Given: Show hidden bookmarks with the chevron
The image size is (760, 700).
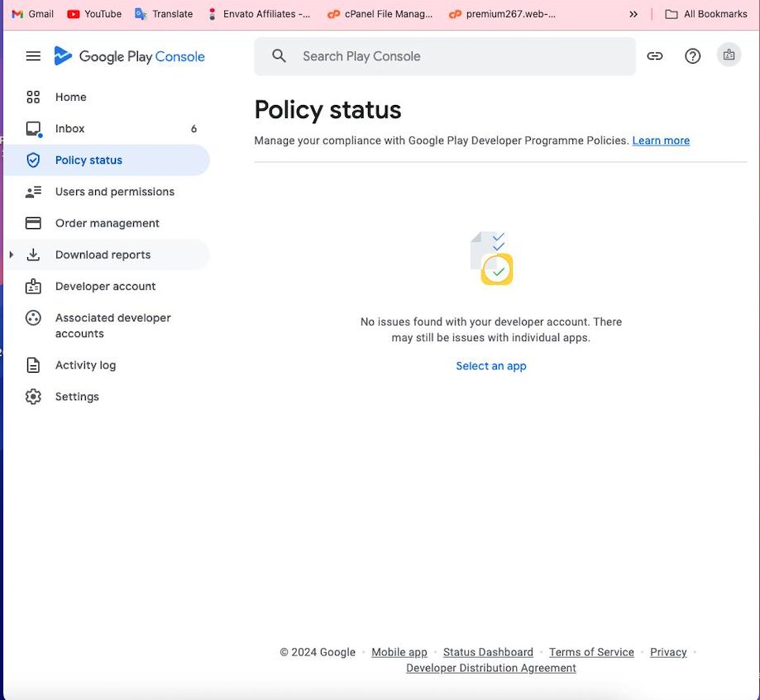Looking at the screenshot, I should (x=633, y=14).
